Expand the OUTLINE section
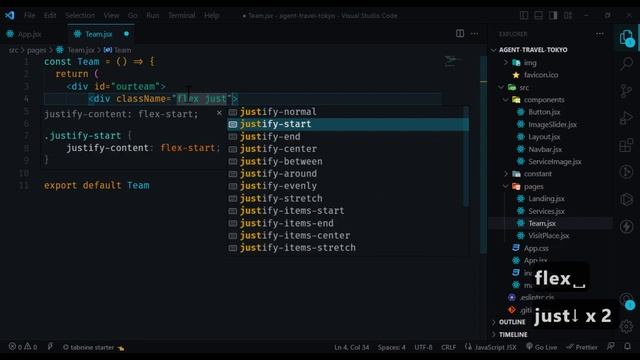Viewport: 640px width, 360px height. pyautogui.click(x=512, y=322)
